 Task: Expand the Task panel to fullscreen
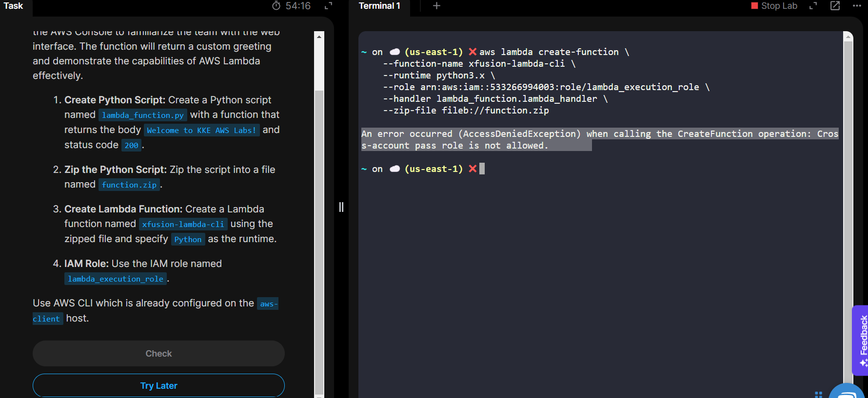click(x=329, y=6)
